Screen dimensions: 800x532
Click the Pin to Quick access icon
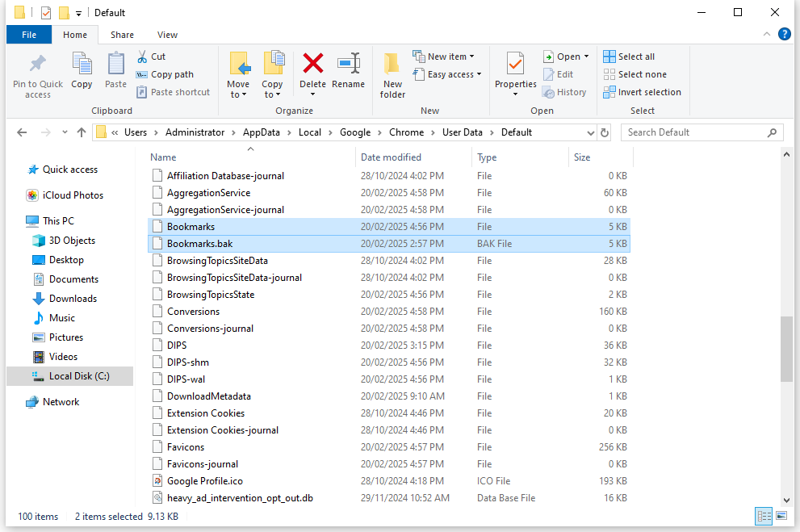tap(37, 65)
